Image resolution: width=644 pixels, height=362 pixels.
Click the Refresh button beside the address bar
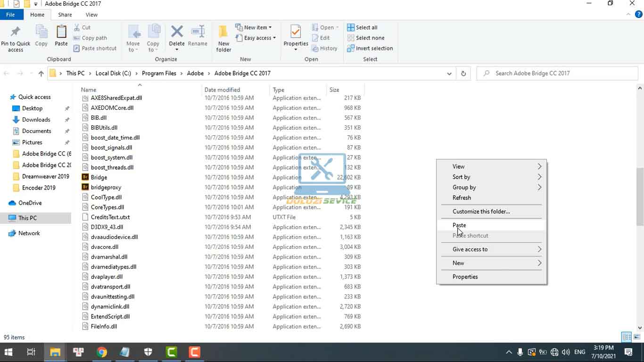[x=463, y=74]
